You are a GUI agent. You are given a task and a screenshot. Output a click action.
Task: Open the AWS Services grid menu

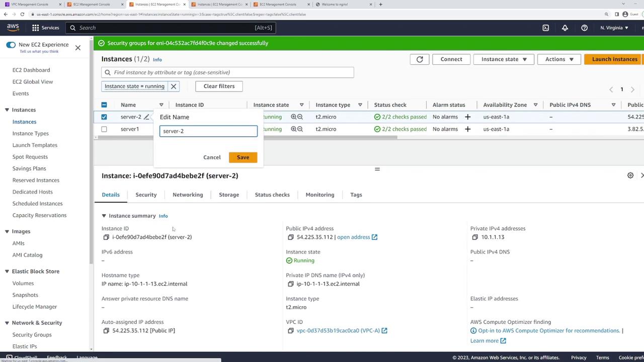pos(36,28)
